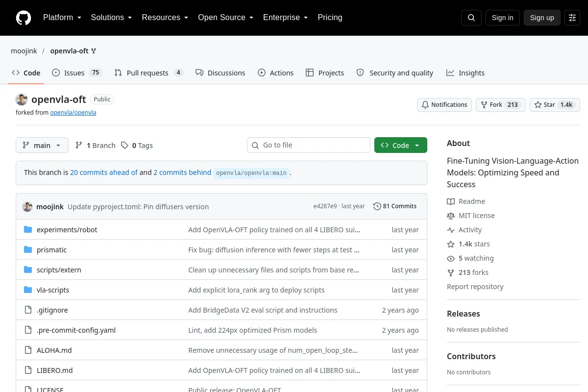
Task: Click the fork indicator icon after openvla-oft breadcrumb
Action: 94,51
